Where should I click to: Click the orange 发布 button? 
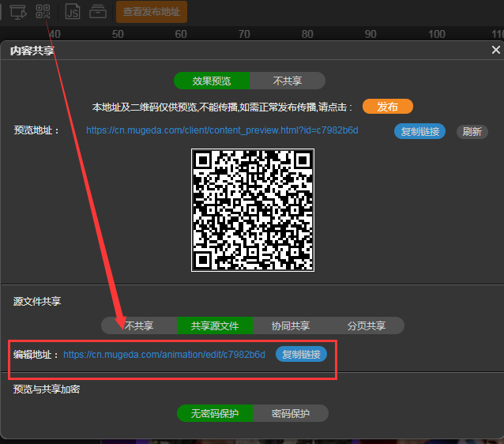point(388,107)
